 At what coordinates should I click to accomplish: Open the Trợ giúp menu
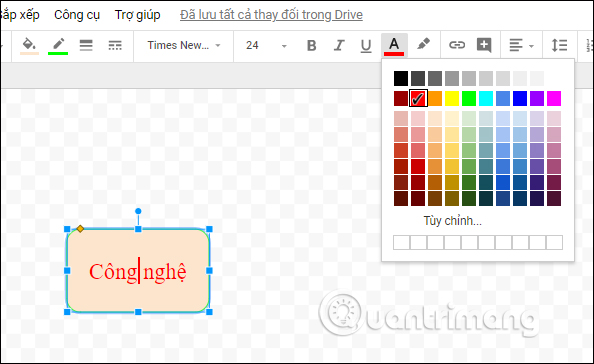pos(138,15)
